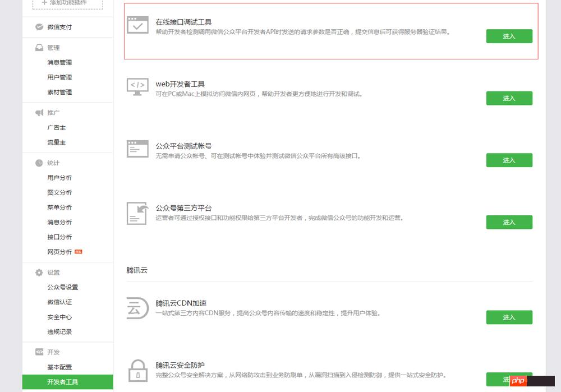Click the 腾讯云CDN加速 cloud icon

click(x=137, y=308)
